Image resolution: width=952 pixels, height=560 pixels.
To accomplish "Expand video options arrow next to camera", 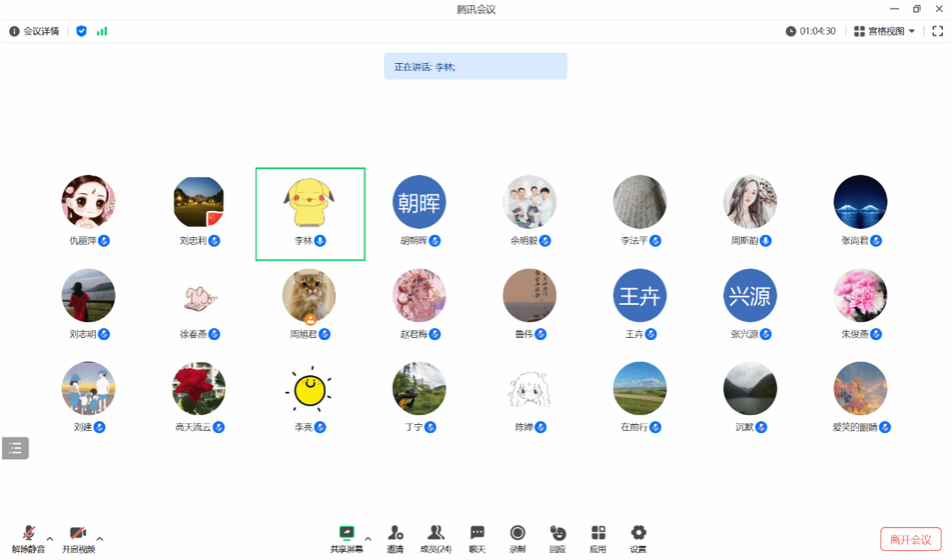I will (x=99, y=538).
